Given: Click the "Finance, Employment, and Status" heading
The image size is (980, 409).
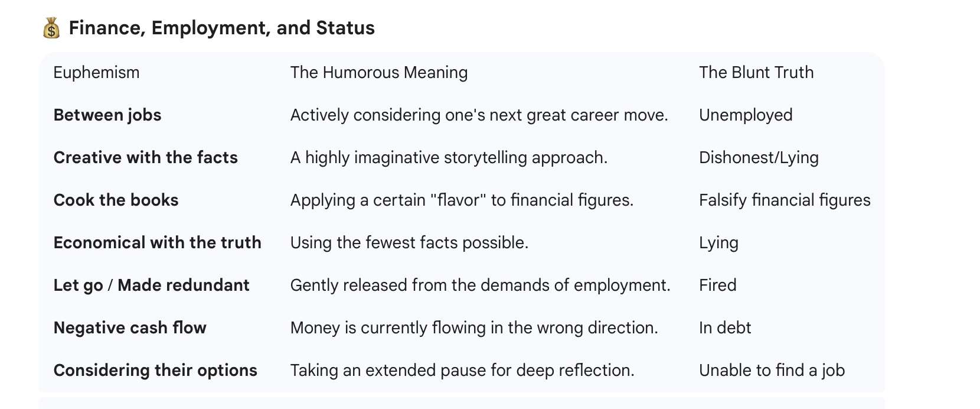Looking at the screenshot, I should (x=221, y=28).
